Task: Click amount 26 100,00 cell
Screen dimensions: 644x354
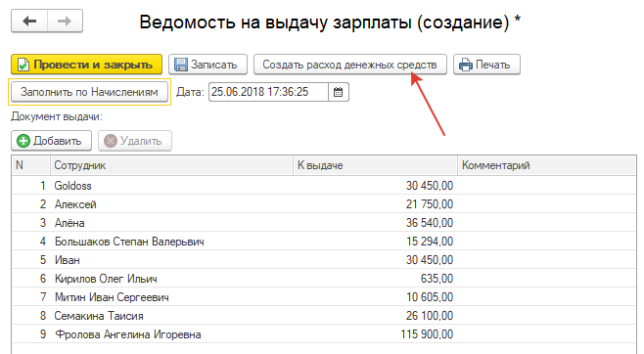Action: coord(375,316)
